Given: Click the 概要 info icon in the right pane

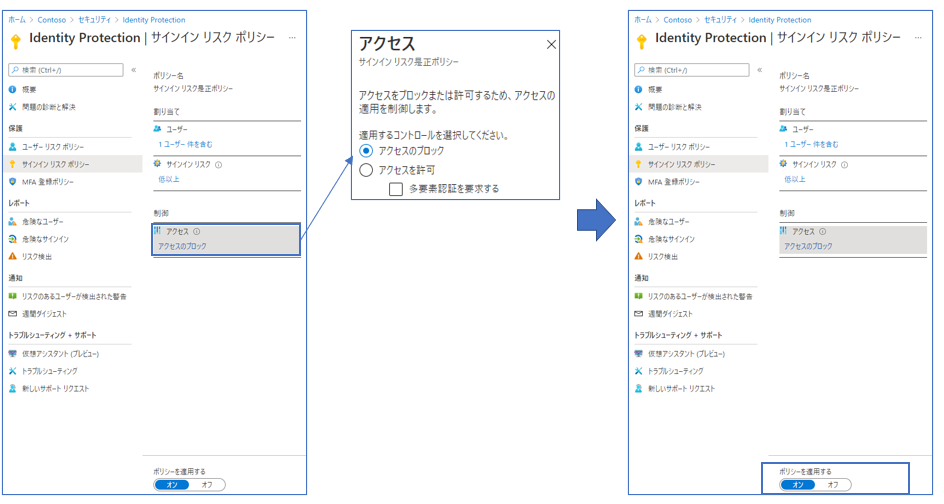Looking at the screenshot, I should [639, 89].
